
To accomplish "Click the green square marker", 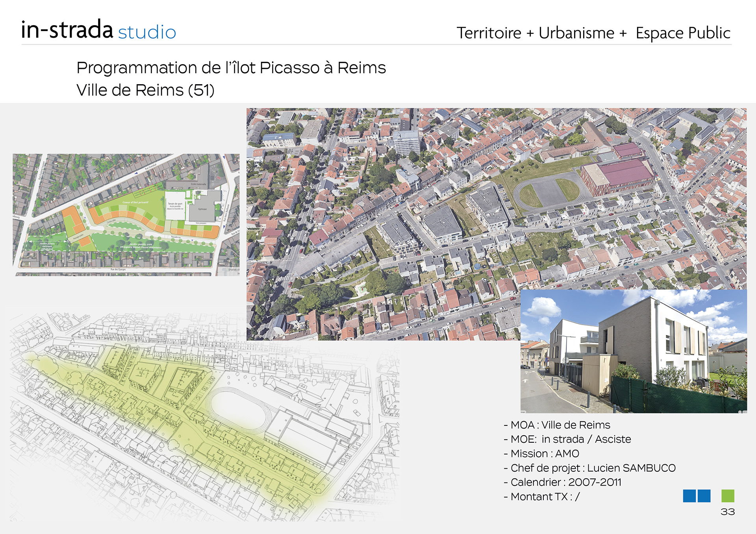I will pos(728,496).
